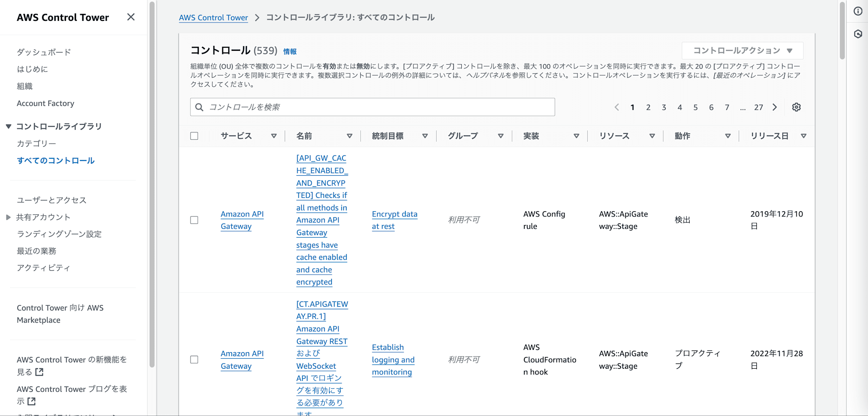868x416 pixels.
Task: Open リソース column filter arrow
Action: (x=652, y=136)
